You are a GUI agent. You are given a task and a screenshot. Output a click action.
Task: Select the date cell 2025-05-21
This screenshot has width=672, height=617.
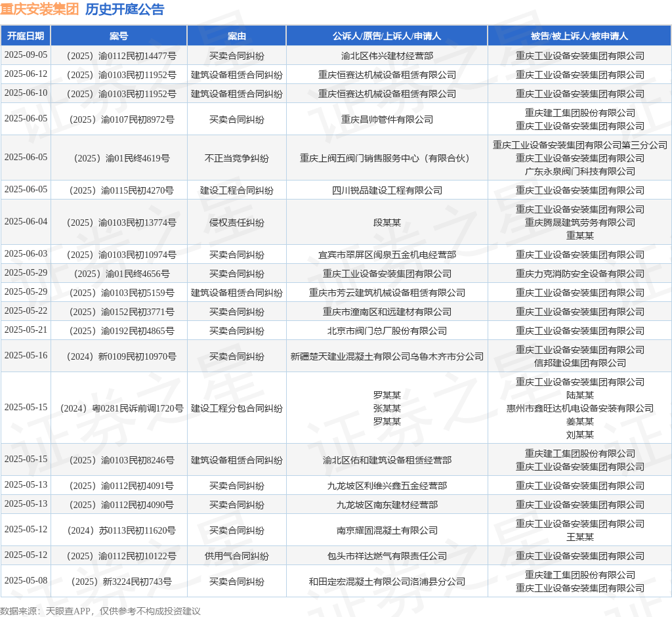click(x=26, y=330)
